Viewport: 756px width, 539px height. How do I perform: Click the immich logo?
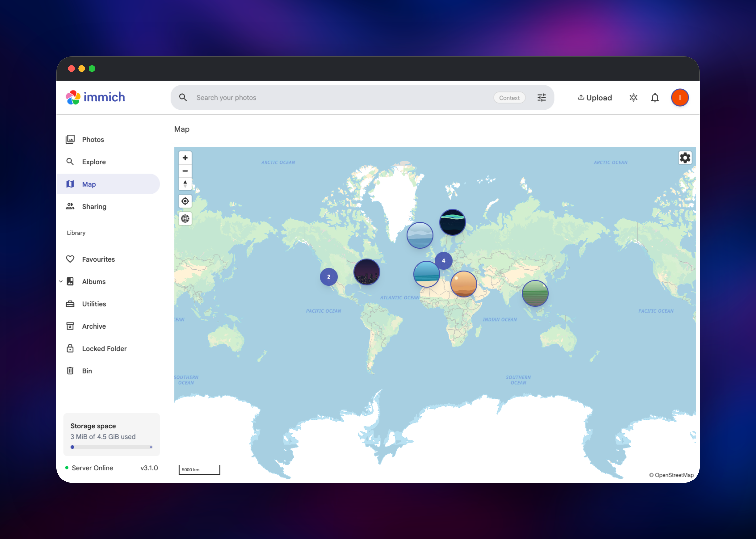point(95,97)
